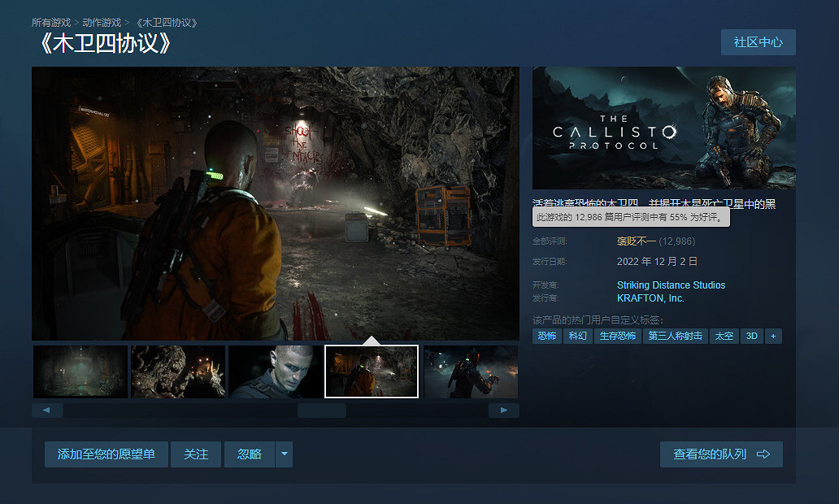Open the 社区中心 button
The height and width of the screenshot is (504, 839).
tap(758, 42)
